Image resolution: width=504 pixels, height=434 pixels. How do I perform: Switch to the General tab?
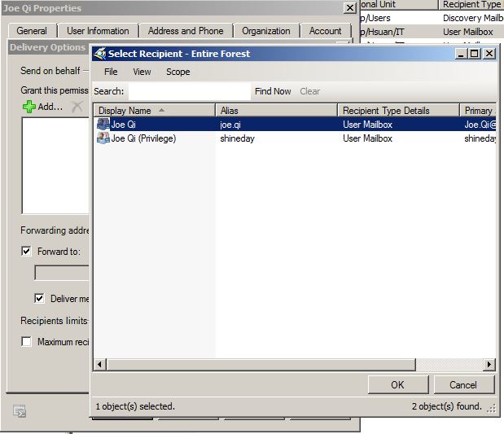(32, 31)
